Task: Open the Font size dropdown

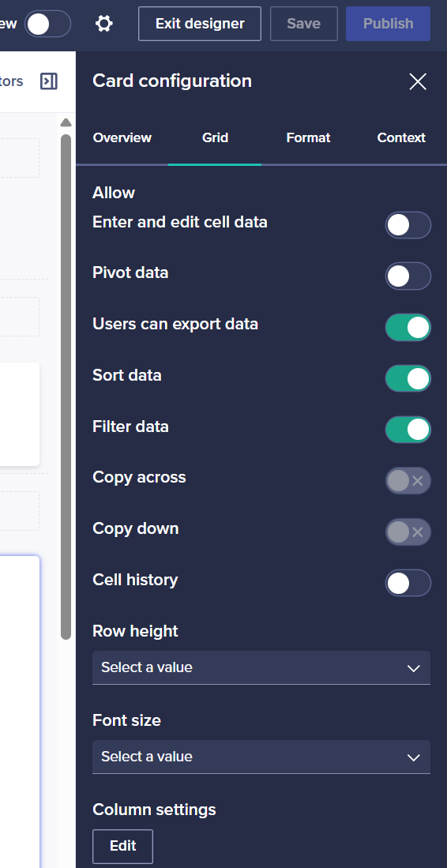Action: click(x=261, y=757)
